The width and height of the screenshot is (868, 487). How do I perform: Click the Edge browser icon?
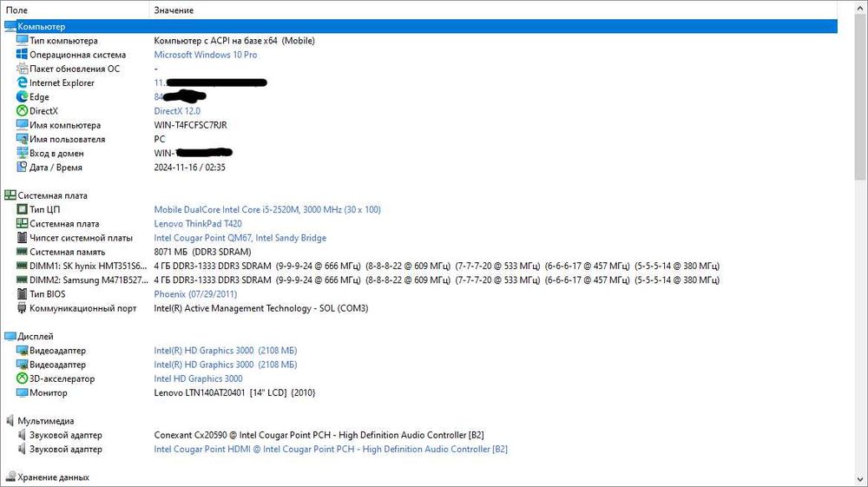(22, 97)
